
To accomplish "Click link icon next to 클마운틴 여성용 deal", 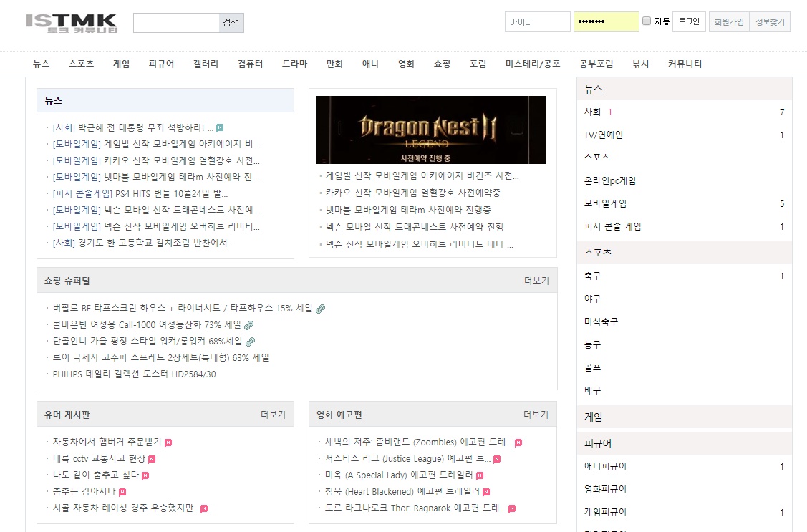I will click(248, 325).
